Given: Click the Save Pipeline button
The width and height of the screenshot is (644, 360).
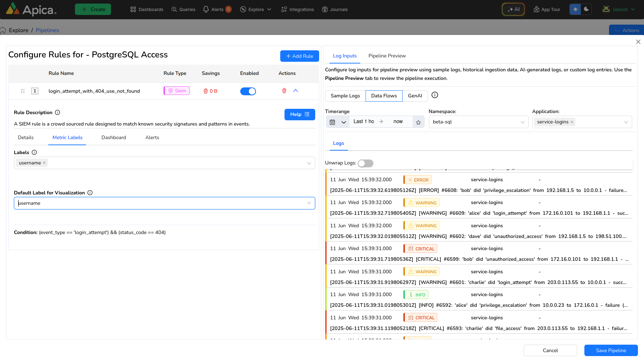Looking at the screenshot, I should tap(611, 350).
